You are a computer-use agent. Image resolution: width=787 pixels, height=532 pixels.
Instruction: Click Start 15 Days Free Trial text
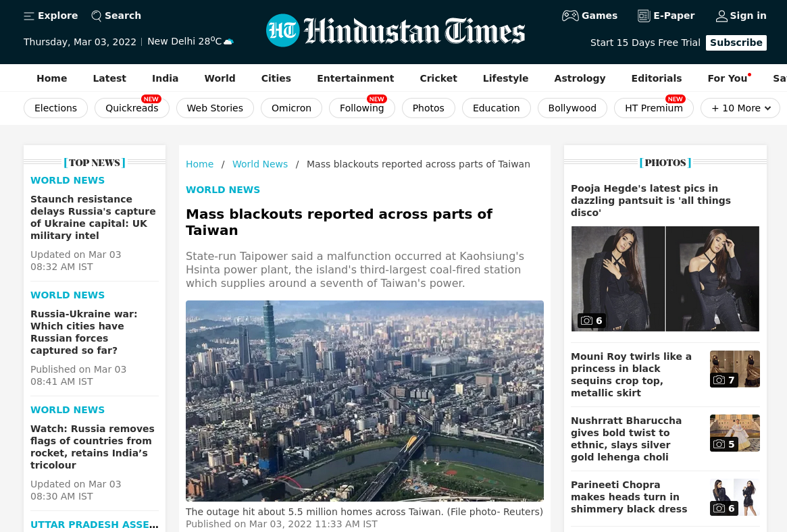(x=645, y=43)
